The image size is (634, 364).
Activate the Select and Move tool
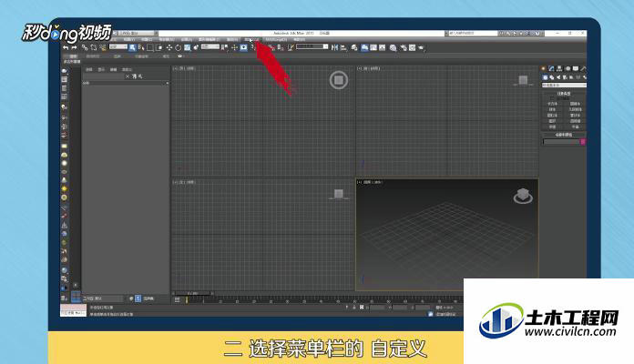click(169, 47)
